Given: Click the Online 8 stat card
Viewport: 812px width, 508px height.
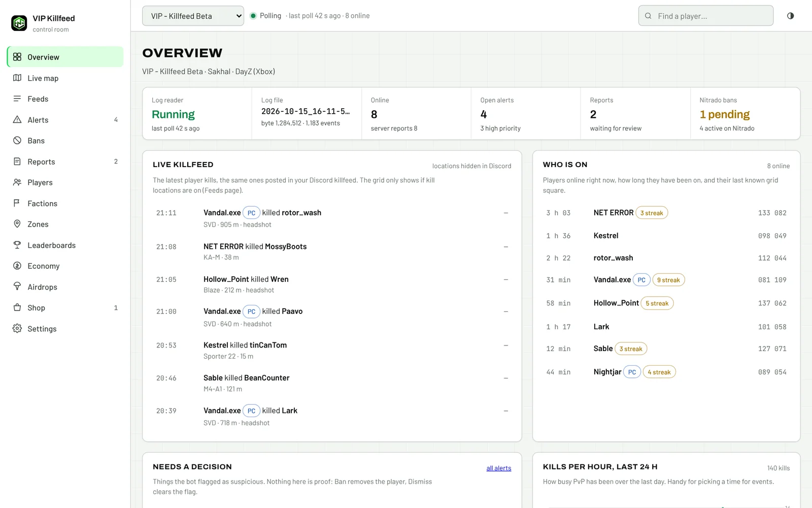Looking at the screenshot, I should 416,114.
